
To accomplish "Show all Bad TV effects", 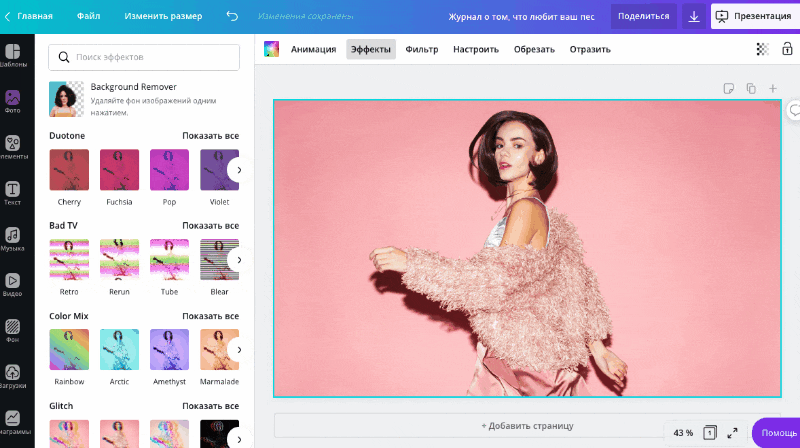I will pos(210,226).
